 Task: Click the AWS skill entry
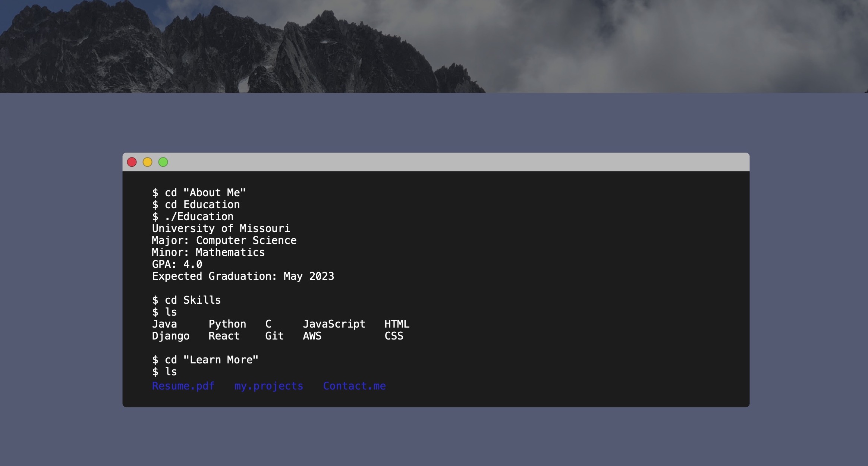point(312,336)
